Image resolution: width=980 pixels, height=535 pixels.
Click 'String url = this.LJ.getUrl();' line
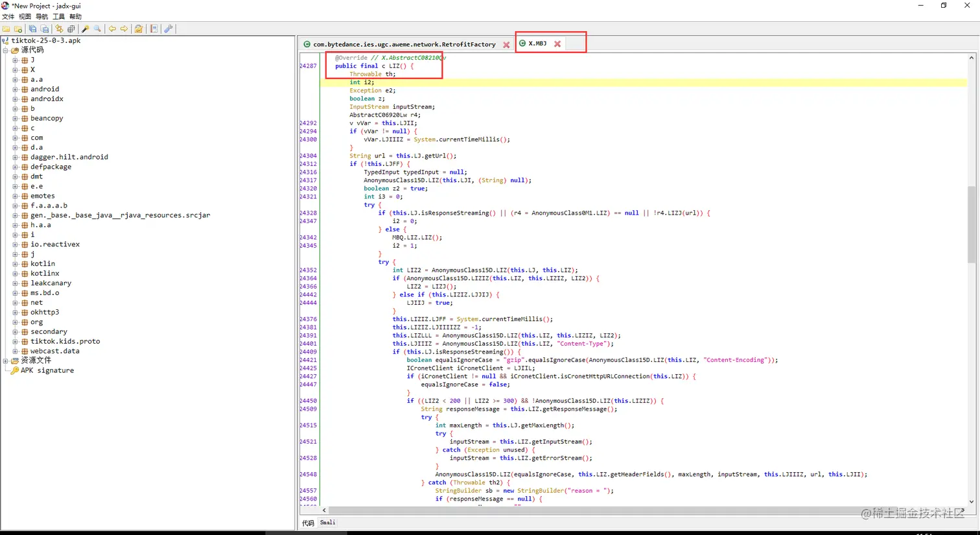[x=403, y=156]
